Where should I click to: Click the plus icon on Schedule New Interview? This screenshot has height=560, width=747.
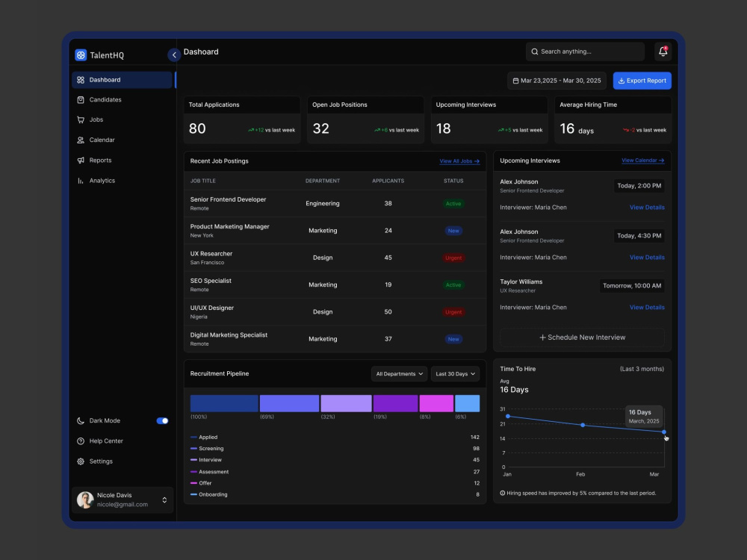(x=542, y=337)
